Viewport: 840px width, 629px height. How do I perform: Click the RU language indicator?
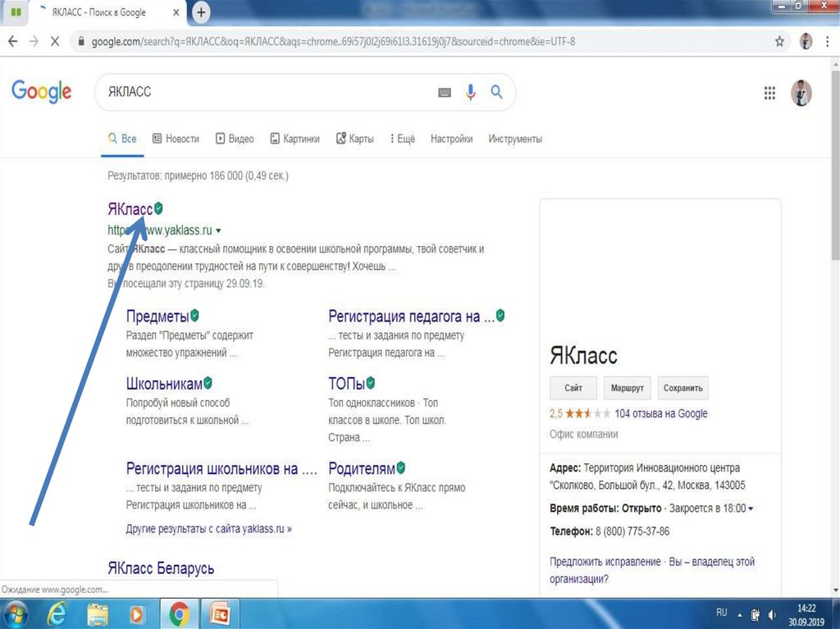(x=722, y=613)
